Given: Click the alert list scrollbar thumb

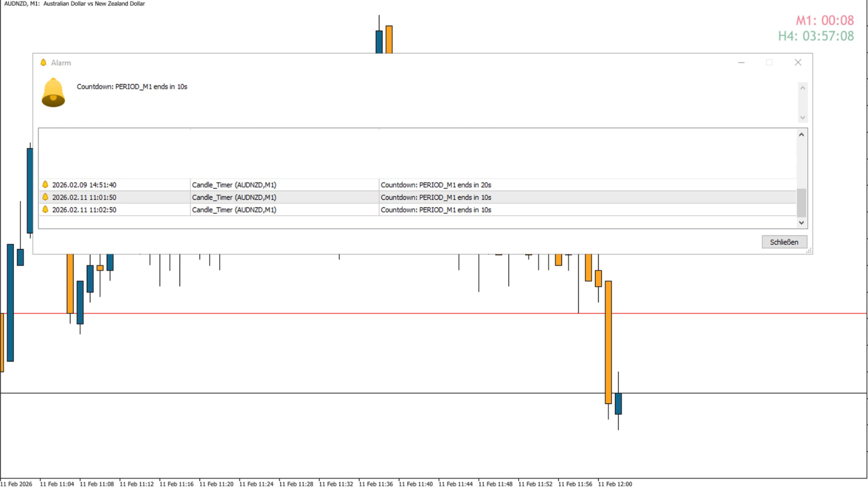Looking at the screenshot, I should [801, 203].
